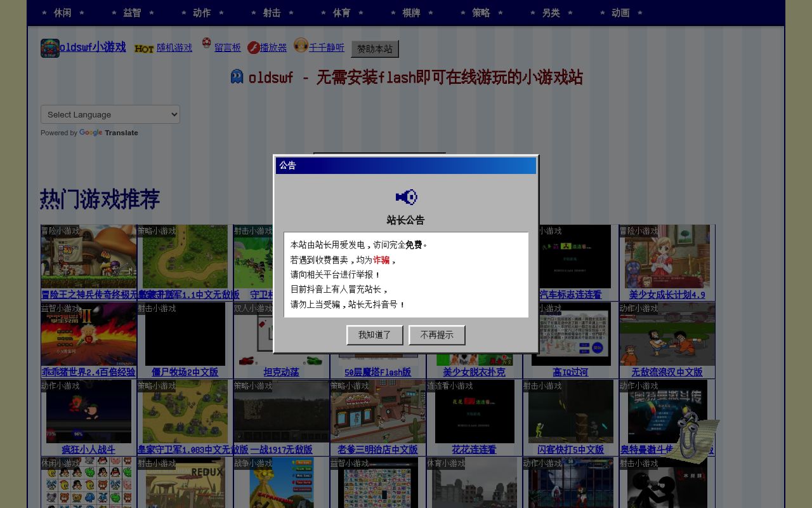This screenshot has height=508, width=812.
Task: Click the 乖乖猪世界 game thumbnail
Action: tap(88, 334)
